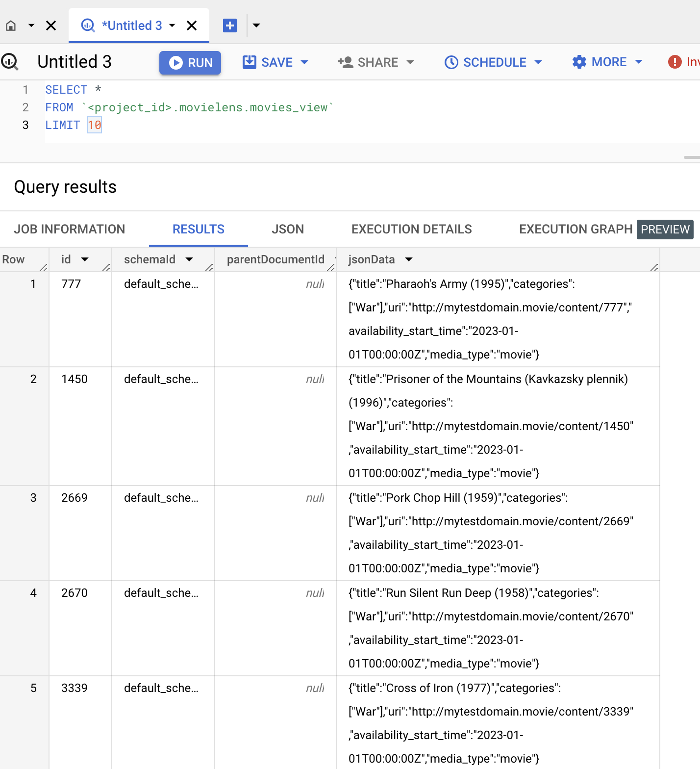The width and height of the screenshot is (700, 769).
Task: Open the home tab icon
Action: click(x=11, y=26)
